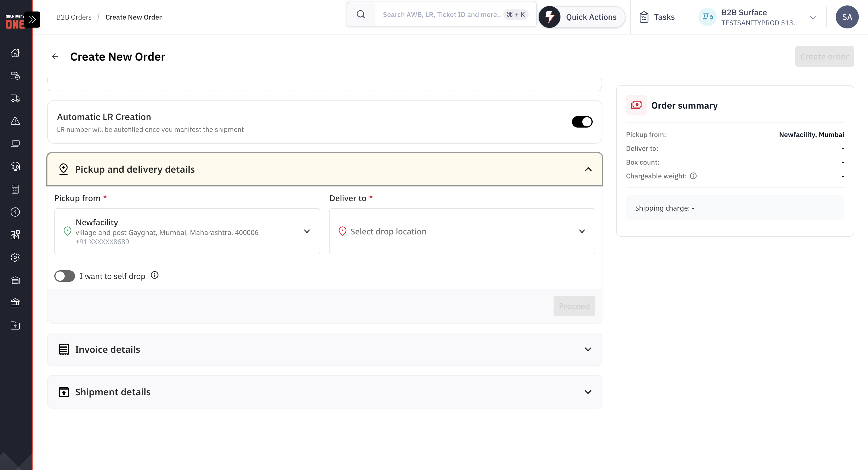This screenshot has width=868, height=470.
Task: Click the Tasks clipboard icon
Action: click(x=644, y=17)
